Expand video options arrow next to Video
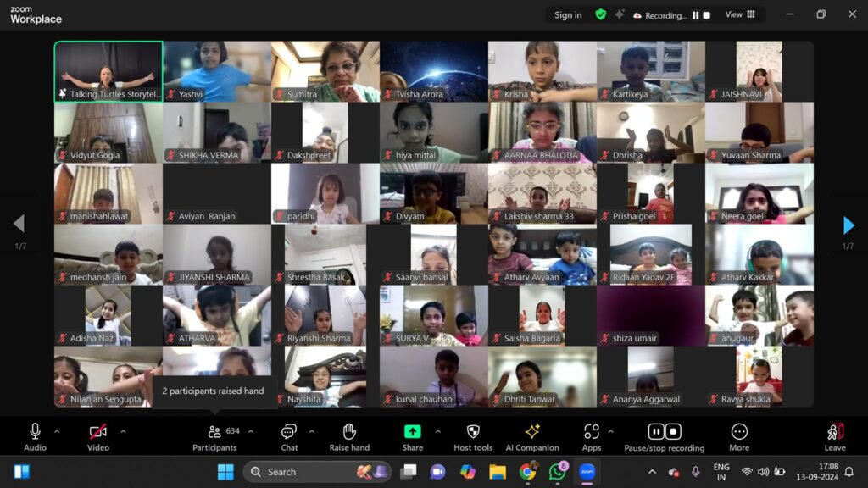The height and width of the screenshot is (488, 868). [x=123, y=431]
